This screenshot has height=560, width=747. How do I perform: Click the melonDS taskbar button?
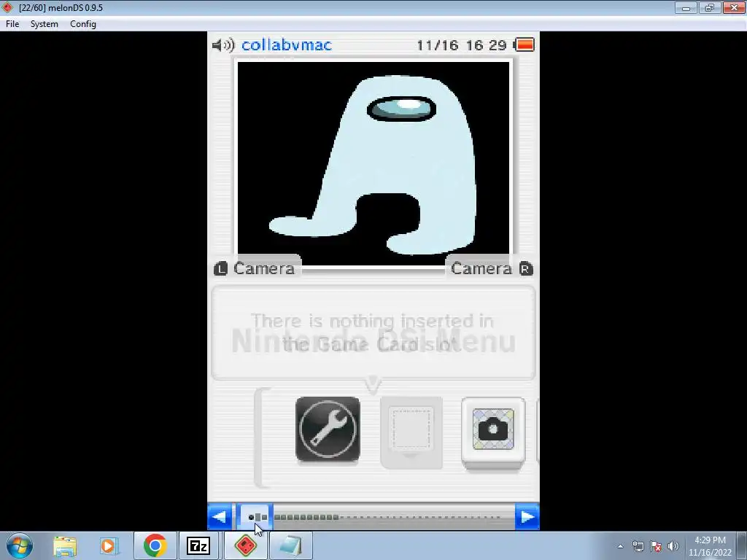[246, 545]
